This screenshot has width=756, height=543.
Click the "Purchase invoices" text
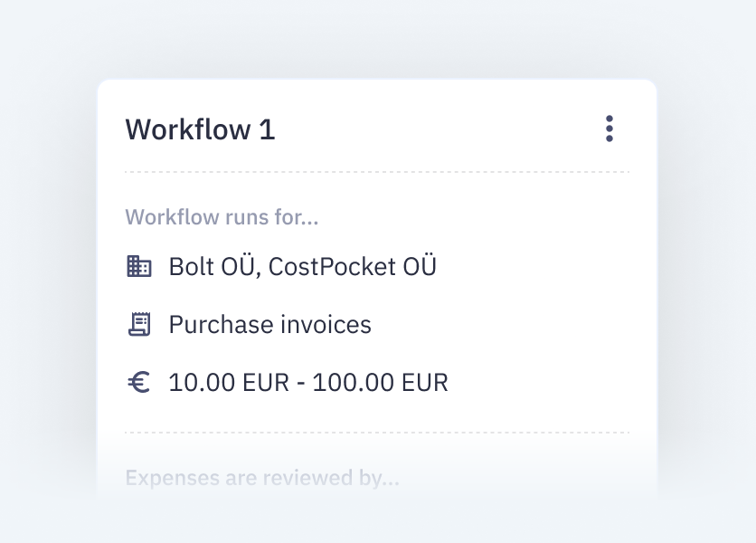[270, 324]
